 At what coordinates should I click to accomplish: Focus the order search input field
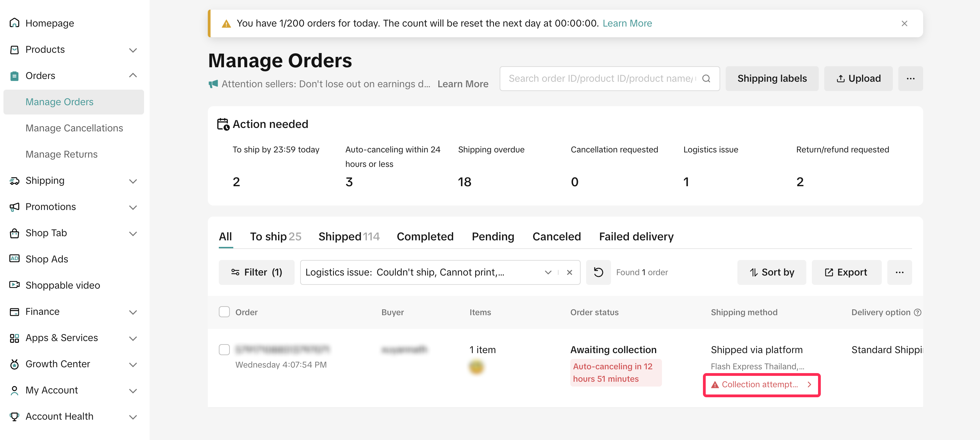[601, 78]
